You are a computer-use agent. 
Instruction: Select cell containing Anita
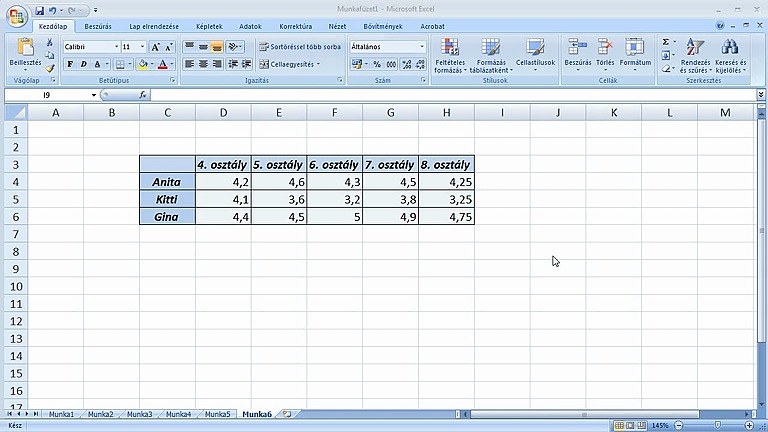click(167, 182)
